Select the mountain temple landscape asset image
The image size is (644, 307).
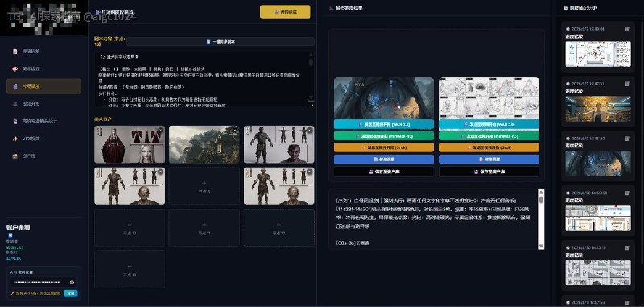(204, 144)
